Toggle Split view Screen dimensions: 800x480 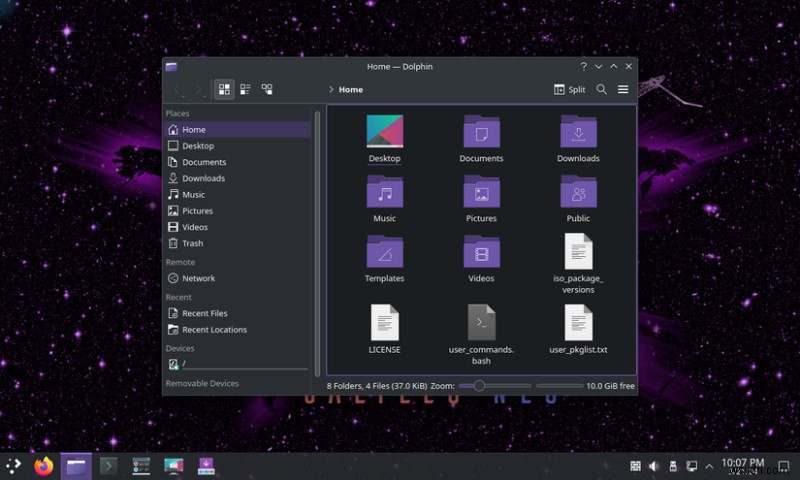point(569,89)
